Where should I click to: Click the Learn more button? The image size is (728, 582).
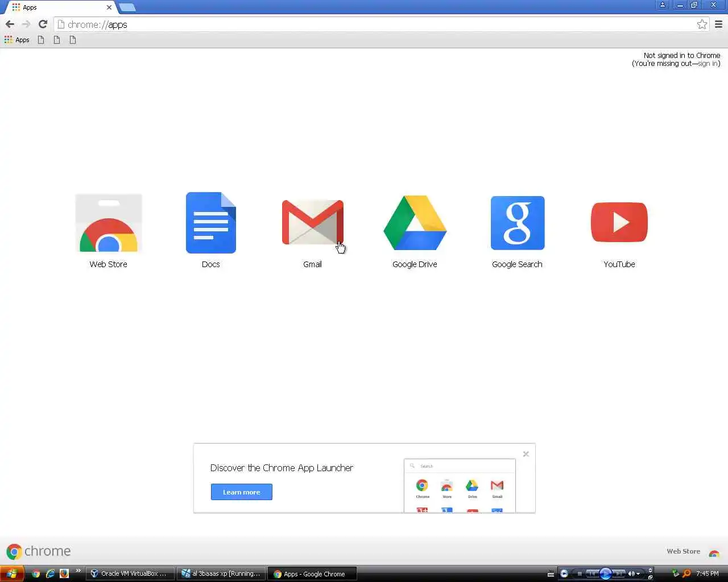click(241, 492)
